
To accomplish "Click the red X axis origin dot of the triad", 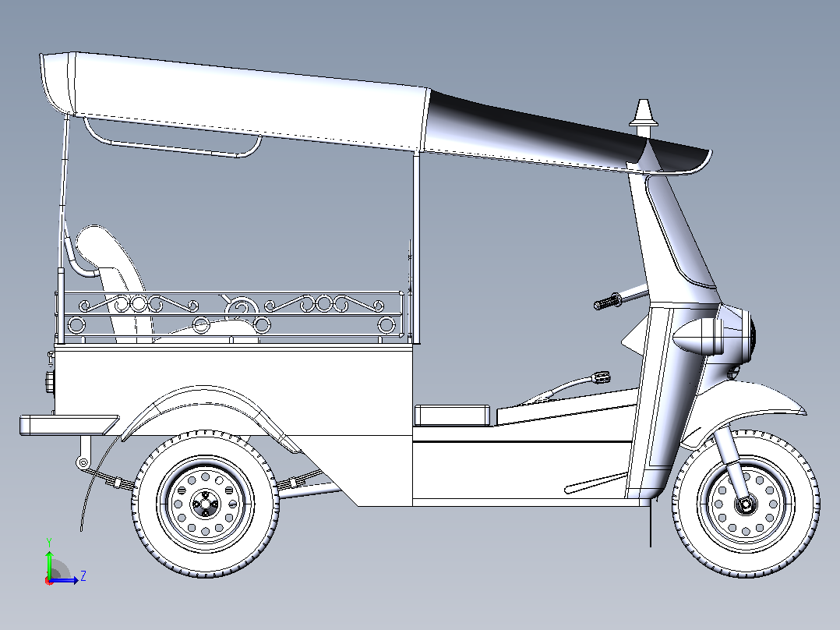I will 49,581.
